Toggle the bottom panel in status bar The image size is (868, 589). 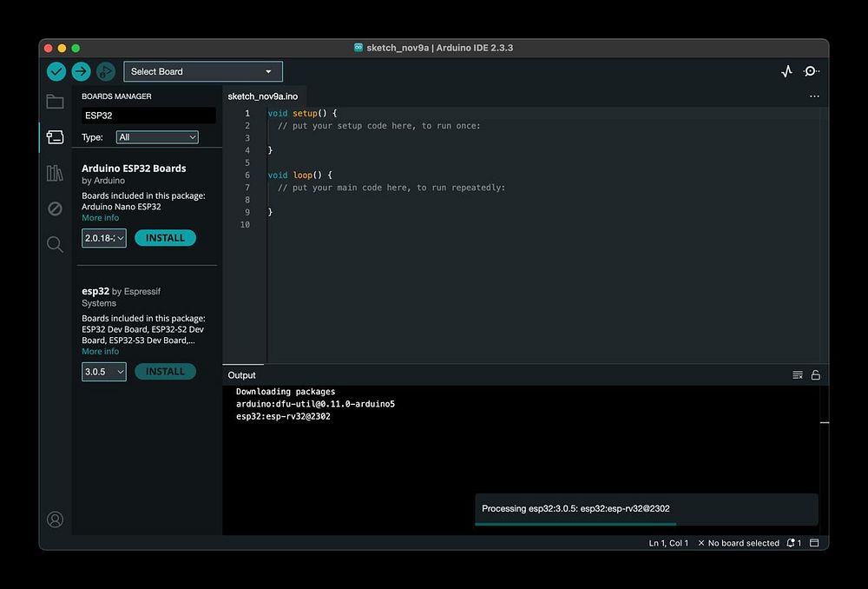[814, 543]
